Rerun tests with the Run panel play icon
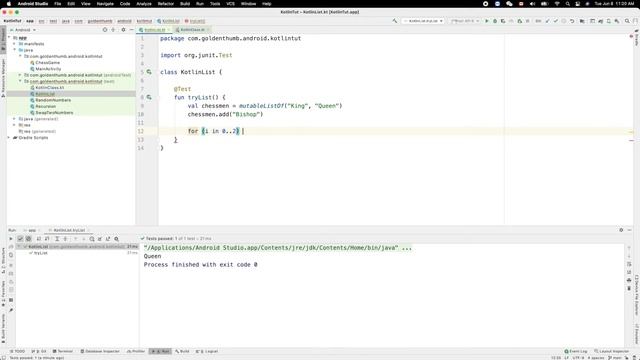640x360 pixels. tap(11, 239)
